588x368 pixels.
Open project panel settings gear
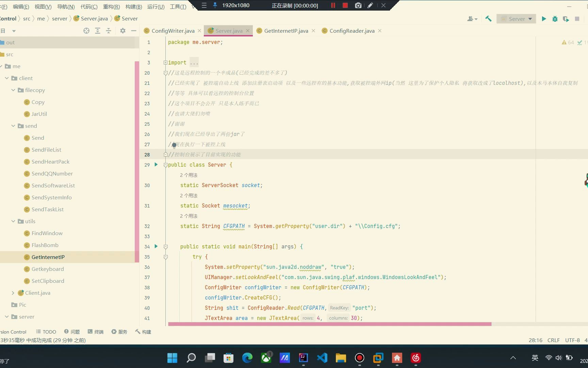coord(123,31)
